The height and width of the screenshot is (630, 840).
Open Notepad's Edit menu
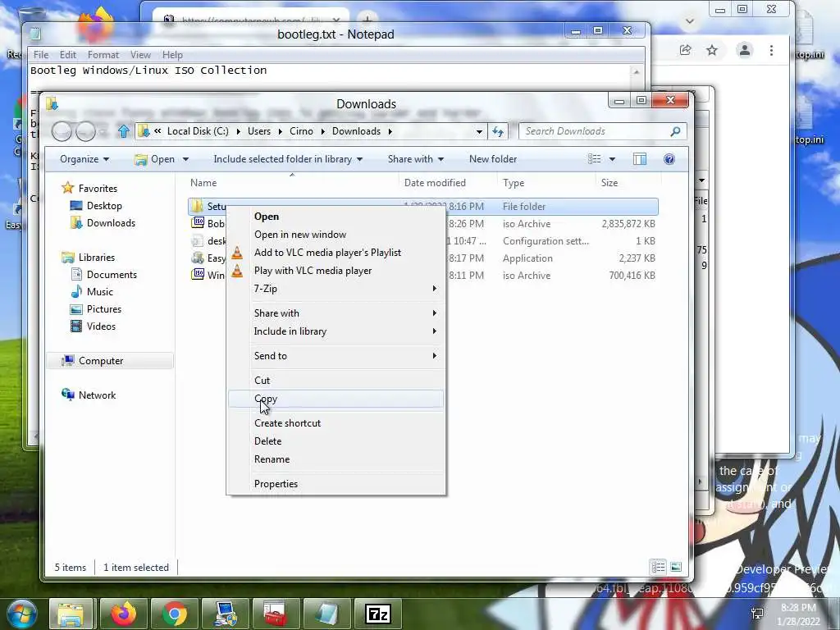pyautogui.click(x=67, y=55)
